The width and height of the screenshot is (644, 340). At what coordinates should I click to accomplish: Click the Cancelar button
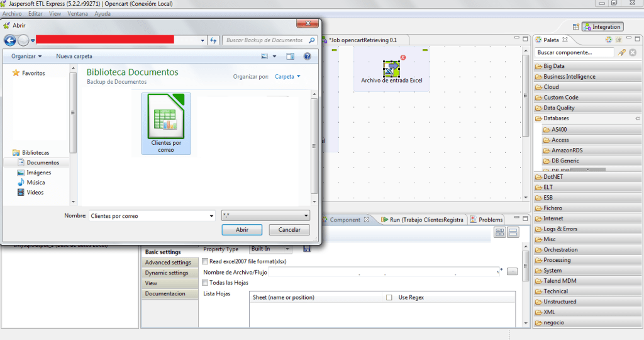(x=289, y=230)
